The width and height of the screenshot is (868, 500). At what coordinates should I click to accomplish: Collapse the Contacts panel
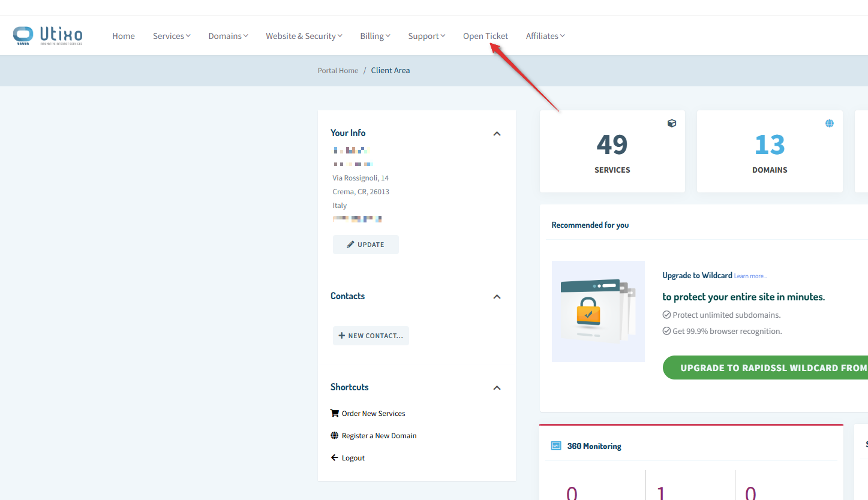point(497,296)
